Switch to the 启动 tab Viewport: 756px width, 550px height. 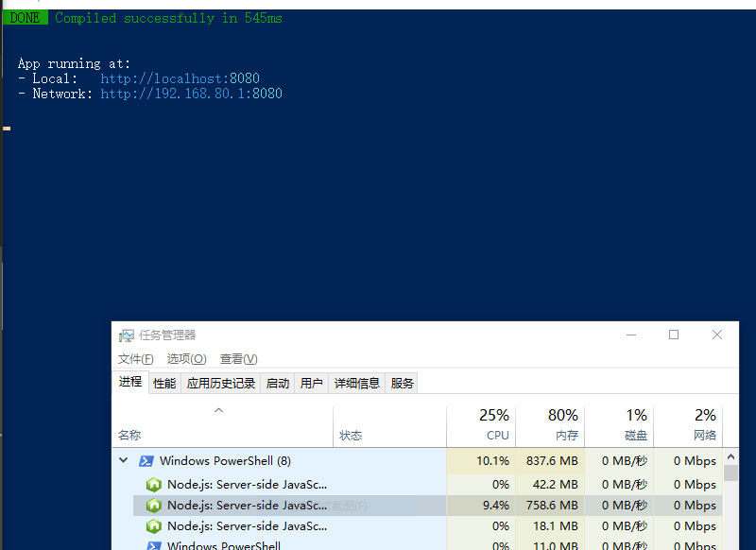[x=278, y=384]
